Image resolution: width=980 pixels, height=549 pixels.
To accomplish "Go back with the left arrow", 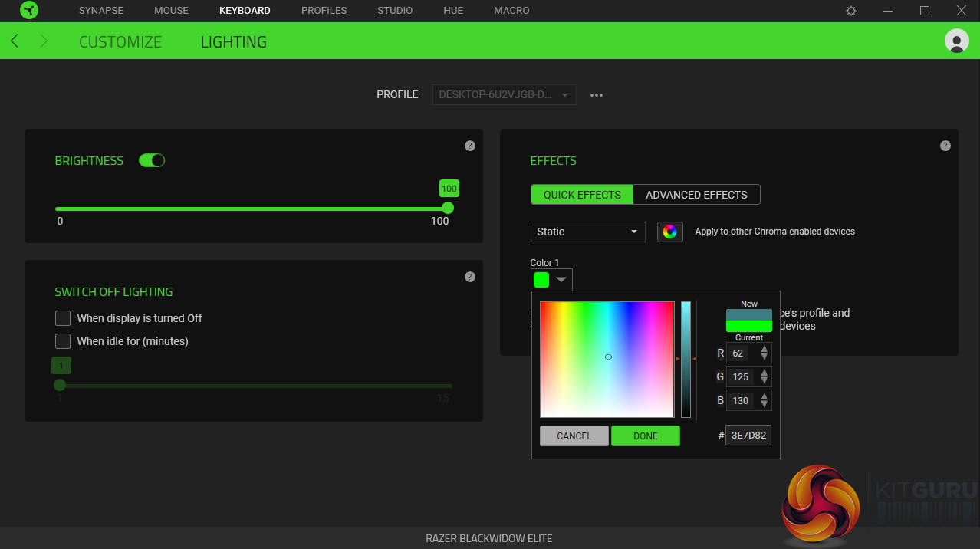I will pos(15,41).
